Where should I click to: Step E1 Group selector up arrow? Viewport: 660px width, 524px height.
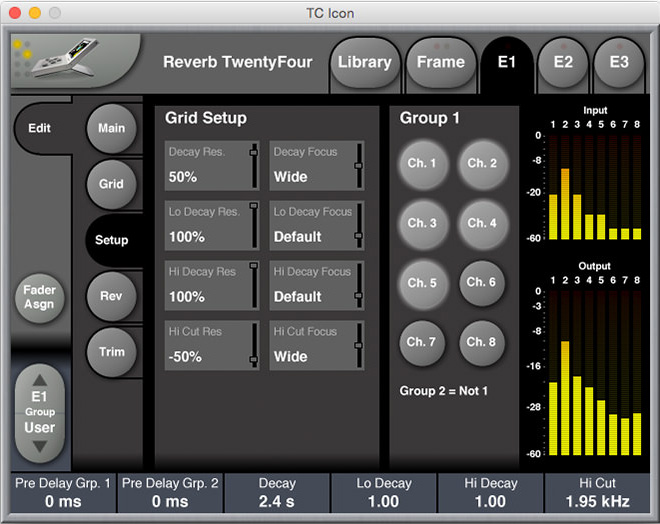pos(40,380)
